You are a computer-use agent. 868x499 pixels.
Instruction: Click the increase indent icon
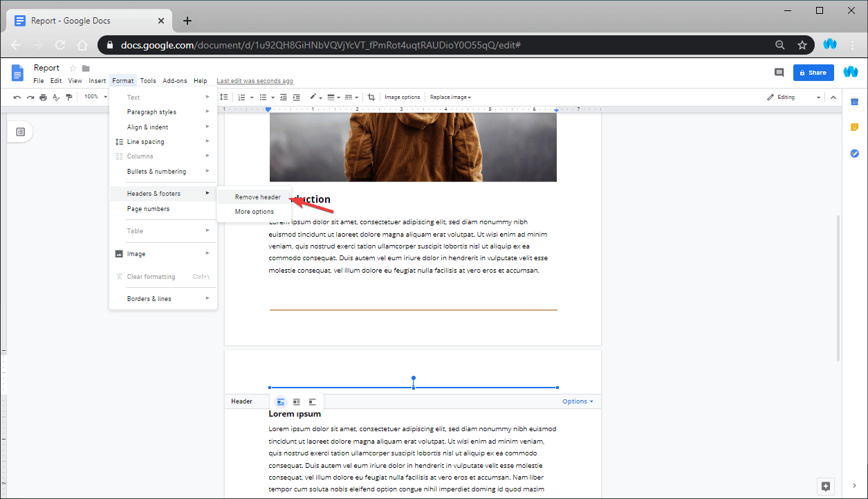point(297,97)
